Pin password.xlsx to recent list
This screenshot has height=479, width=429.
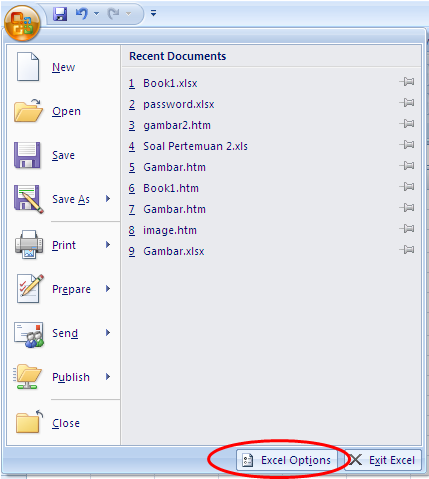coord(407,103)
